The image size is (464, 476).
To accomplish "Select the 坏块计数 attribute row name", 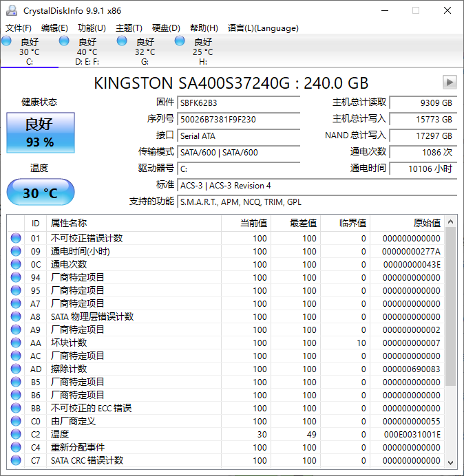I will tap(69, 343).
